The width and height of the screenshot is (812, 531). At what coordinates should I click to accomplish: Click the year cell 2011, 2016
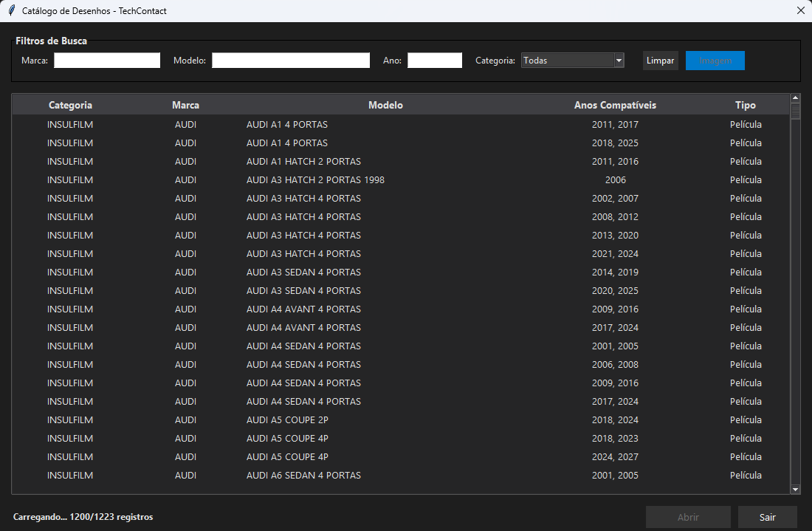click(615, 162)
